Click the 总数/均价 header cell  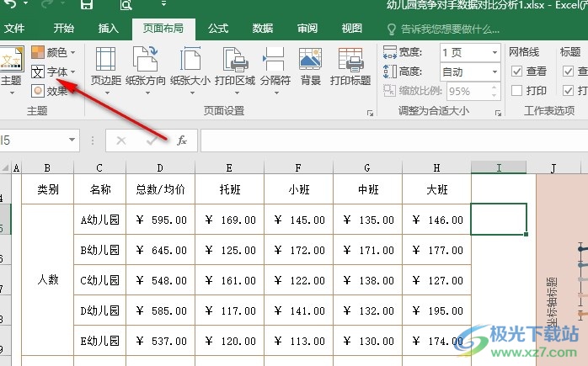160,189
